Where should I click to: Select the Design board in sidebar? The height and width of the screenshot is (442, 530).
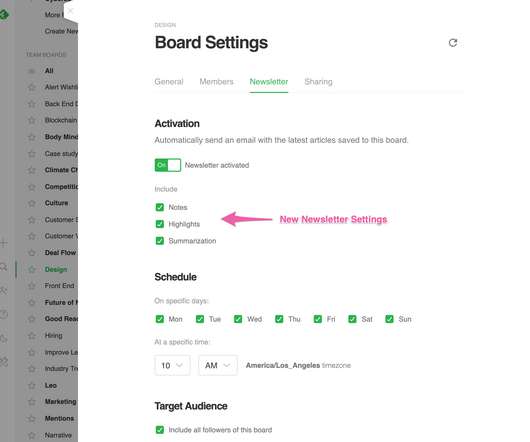pos(56,269)
